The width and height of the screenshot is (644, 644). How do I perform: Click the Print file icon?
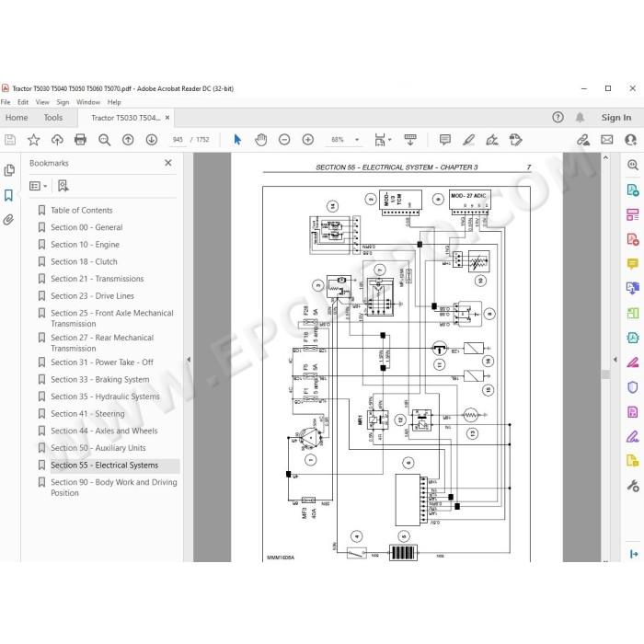click(81, 140)
